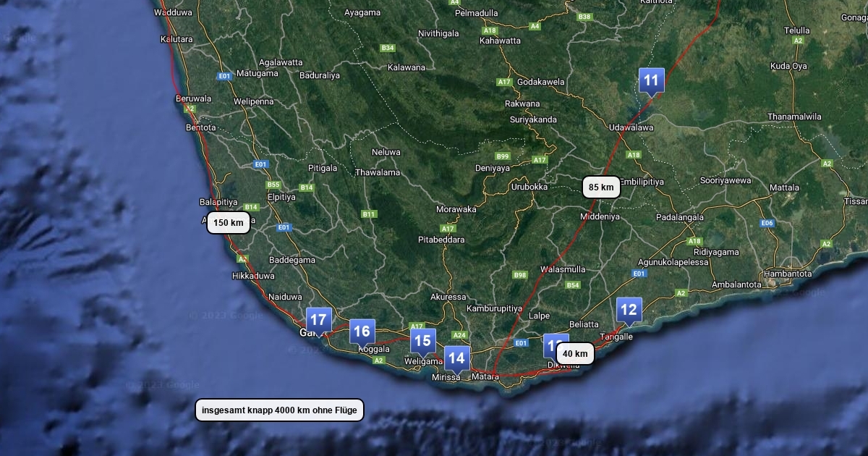Click the Tangalle town label
Screen dimensions: 868x456
tap(617, 337)
